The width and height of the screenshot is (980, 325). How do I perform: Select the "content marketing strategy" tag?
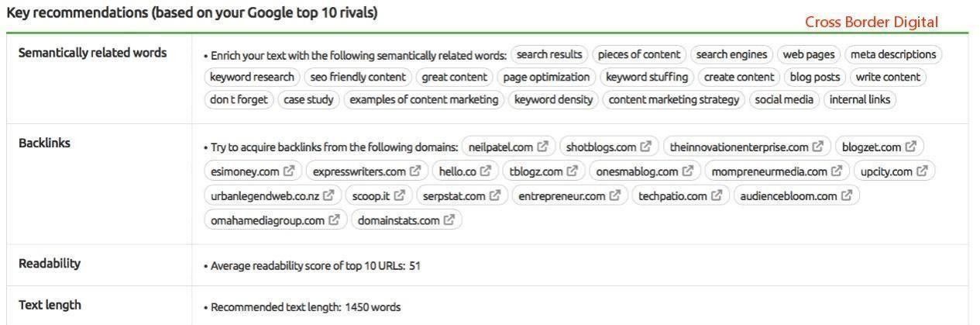tap(674, 99)
